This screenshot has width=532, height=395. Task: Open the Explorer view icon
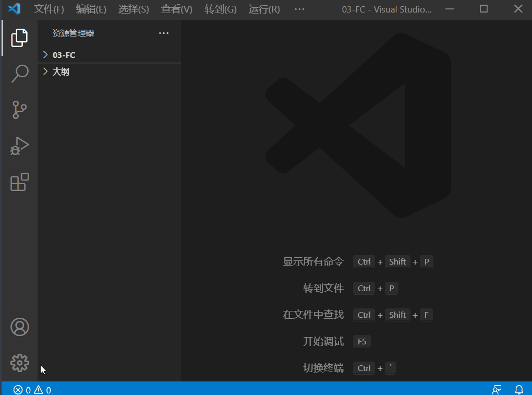[19, 38]
